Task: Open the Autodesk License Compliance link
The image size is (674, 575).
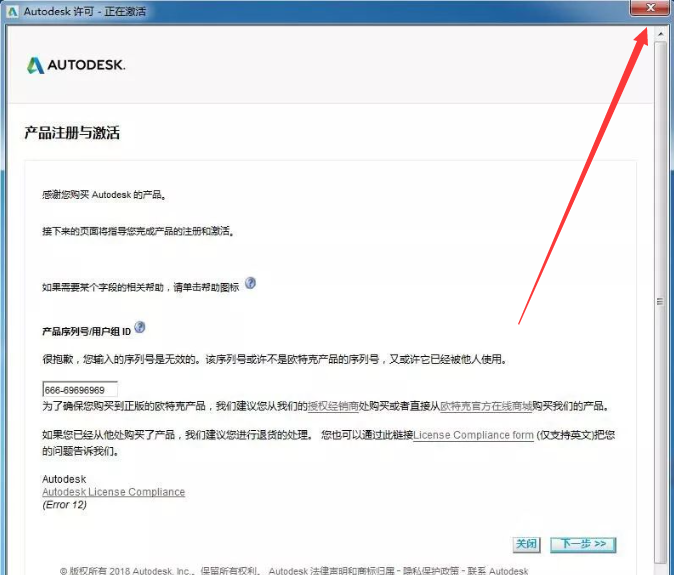Action: point(113,492)
